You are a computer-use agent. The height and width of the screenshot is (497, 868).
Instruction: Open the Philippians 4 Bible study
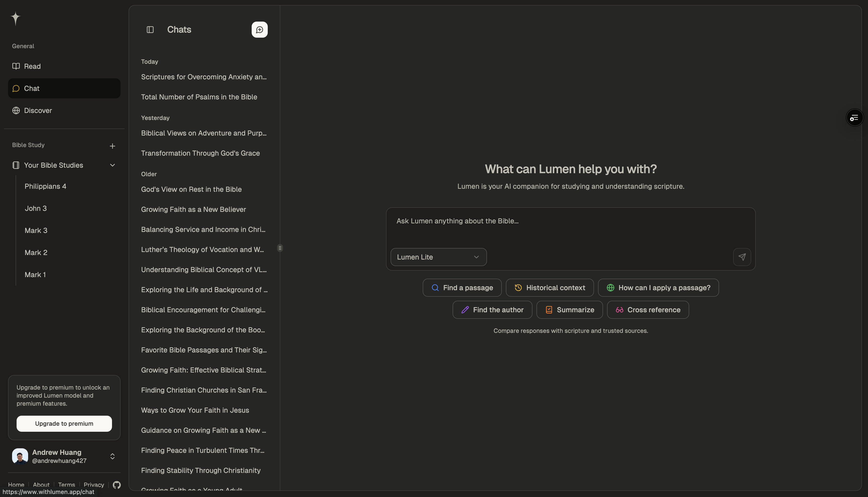[45, 186]
